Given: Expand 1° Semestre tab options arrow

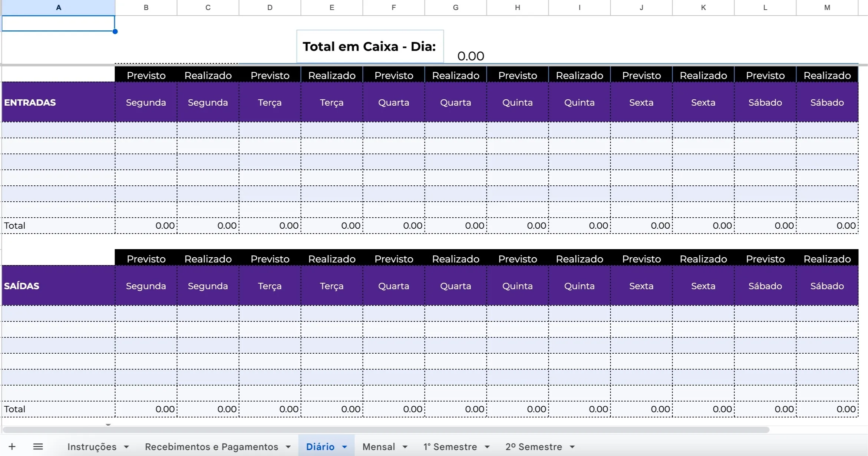Looking at the screenshot, I should [487, 447].
